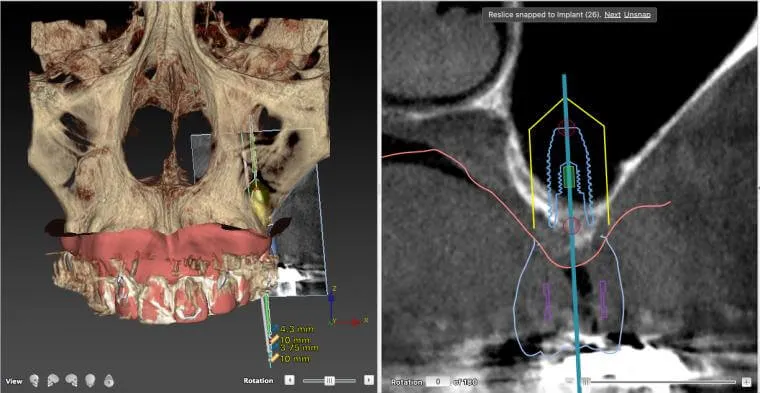Screen dimensions: 760x393
Task: Switch to the top-down skull view icon
Action: tap(109, 381)
